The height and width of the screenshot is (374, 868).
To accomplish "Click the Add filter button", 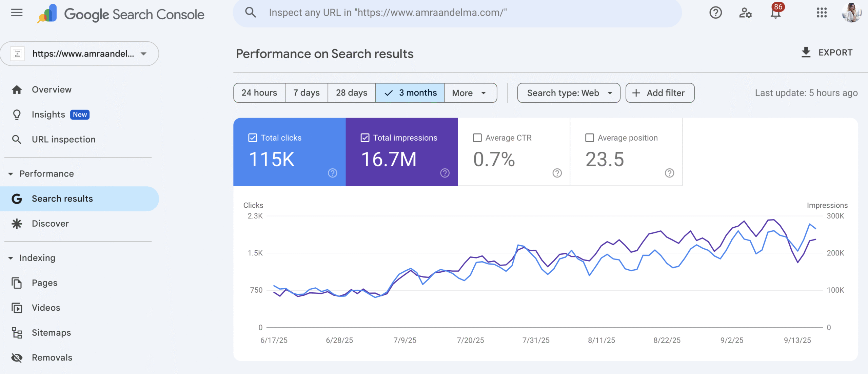I will (x=660, y=93).
